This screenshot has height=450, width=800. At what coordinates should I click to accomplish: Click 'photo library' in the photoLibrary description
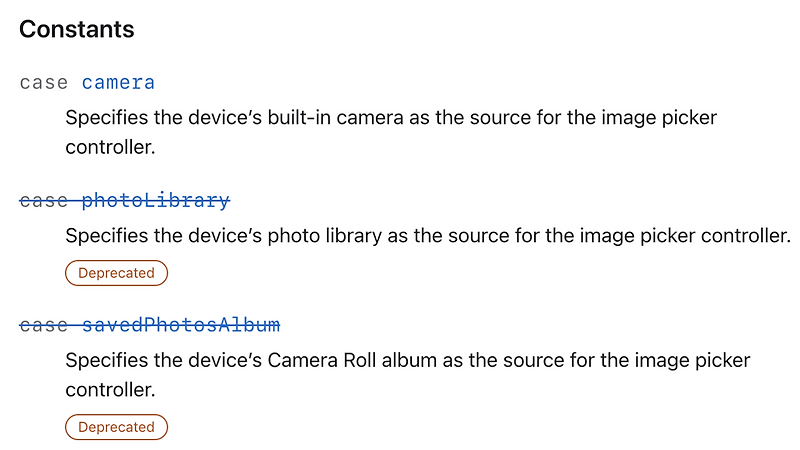coord(324,236)
